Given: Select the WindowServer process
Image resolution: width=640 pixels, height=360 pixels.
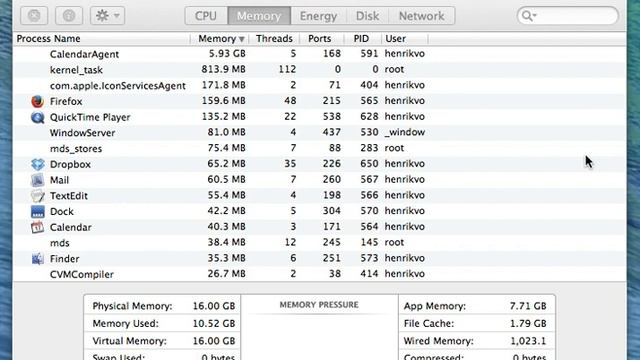Looking at the screenshot, I should point(82,133).
